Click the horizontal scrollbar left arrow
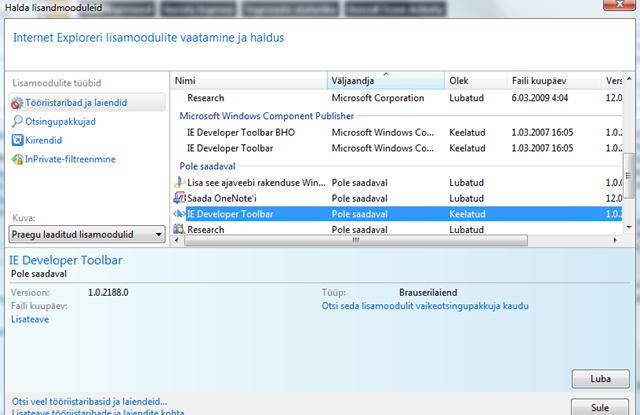This screenshot has height=415, width=640. coord(177,240)
